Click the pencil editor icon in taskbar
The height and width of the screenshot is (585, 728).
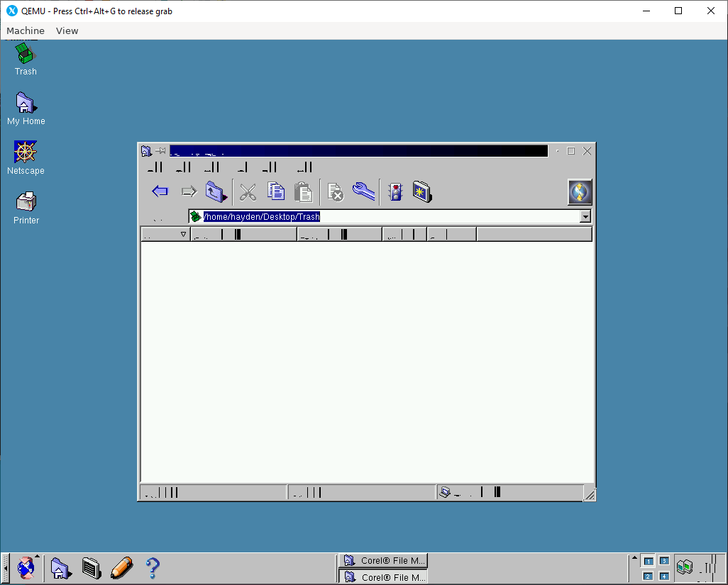click(x=121, y=567)
